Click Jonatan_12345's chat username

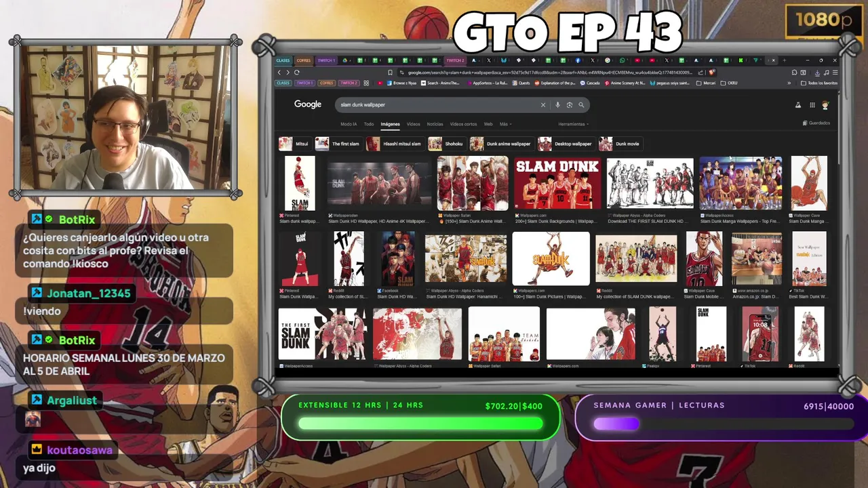[88, 293]
